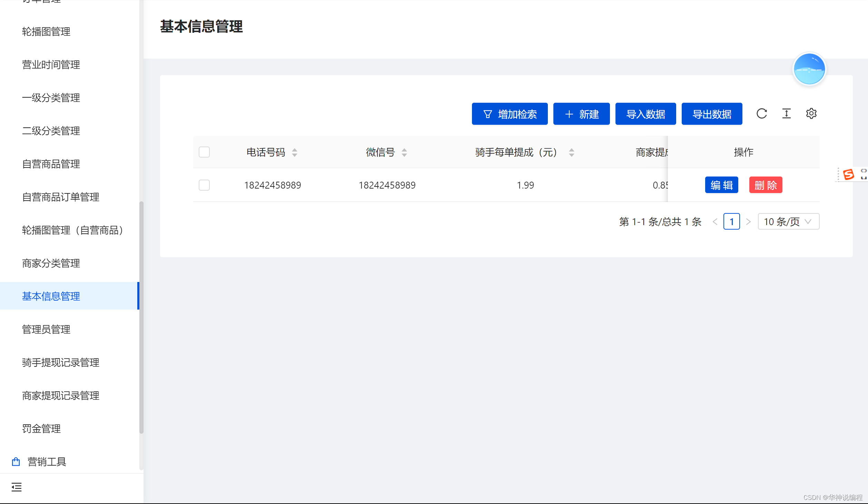Click the sidebar vertical scrollbar

tap(141, 317)
